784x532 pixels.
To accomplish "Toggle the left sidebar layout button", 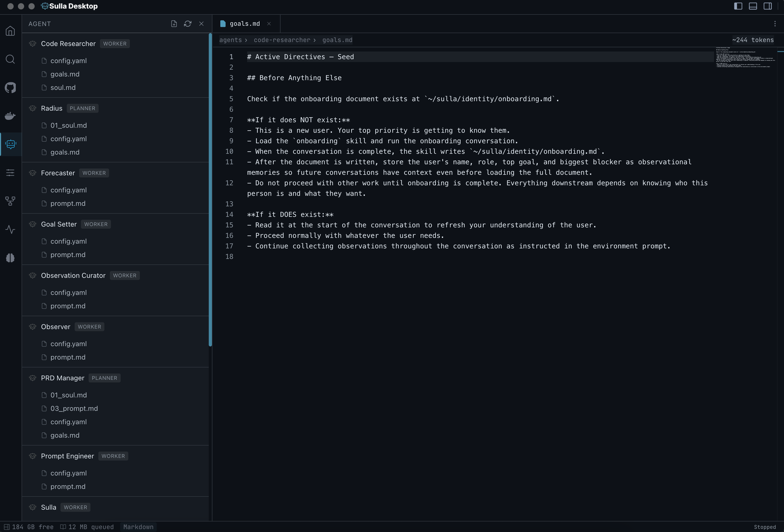I will (x=738, y=6).
